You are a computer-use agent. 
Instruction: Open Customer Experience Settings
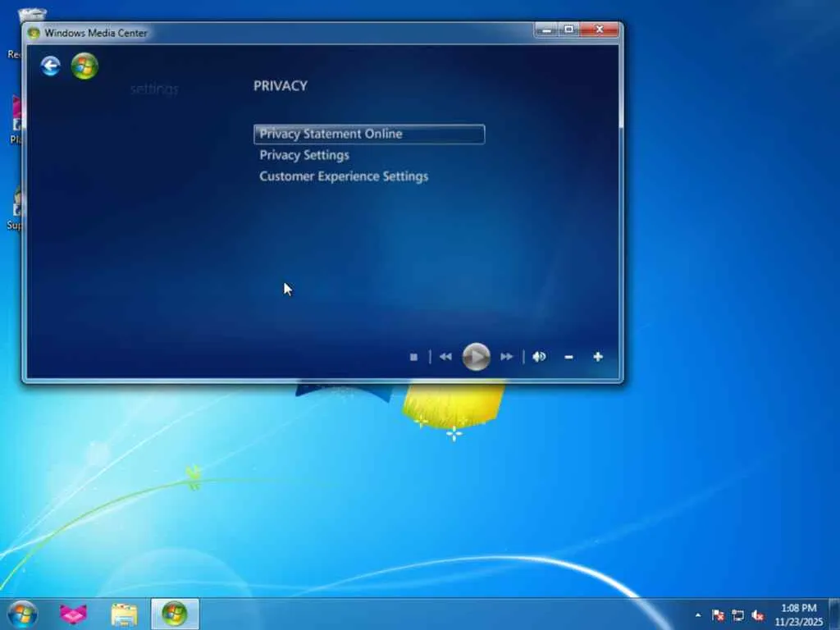pos(344,177)
